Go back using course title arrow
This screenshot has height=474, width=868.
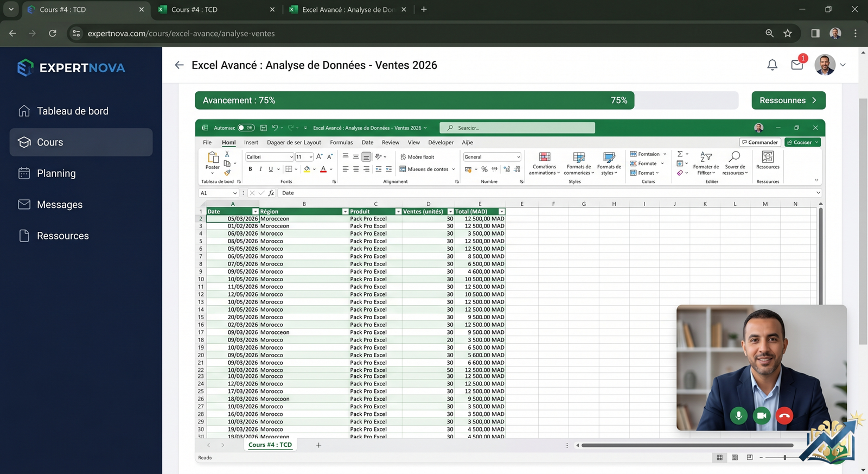(x=179, y=65)
